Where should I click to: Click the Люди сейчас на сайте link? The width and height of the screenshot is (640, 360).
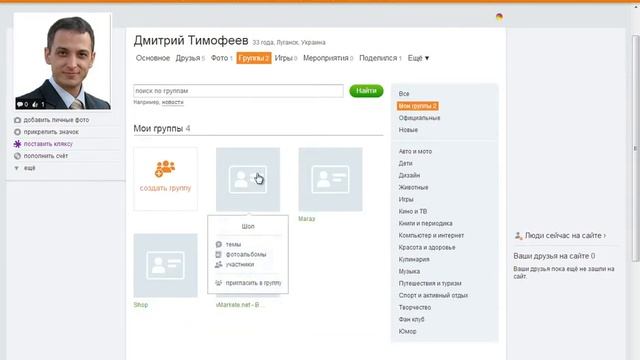pyautogui.click(x=565, y=236)
